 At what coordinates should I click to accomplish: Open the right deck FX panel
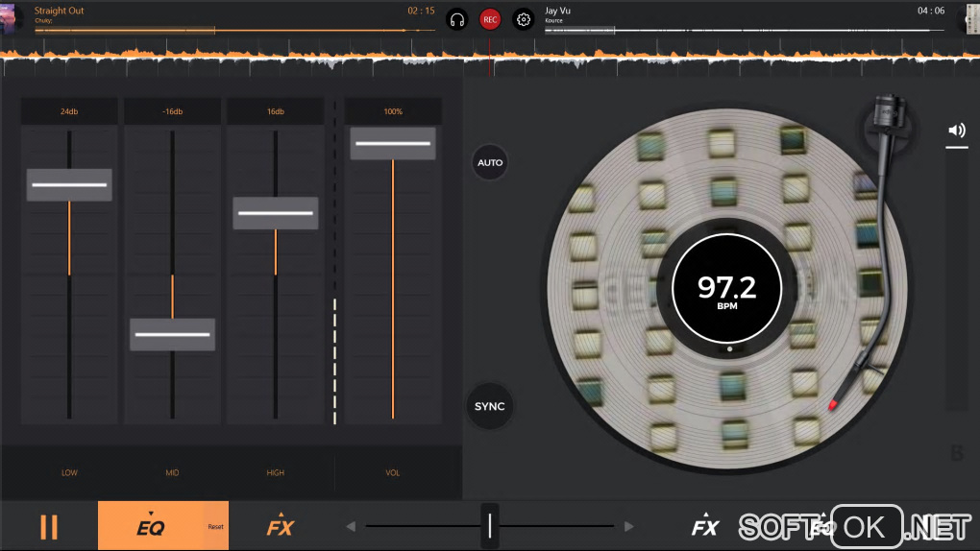(x=705, y=526)
